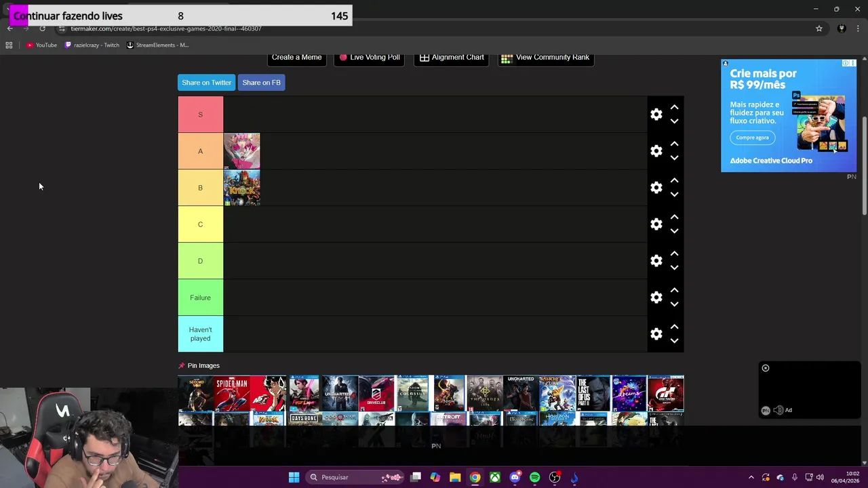Open settings gear for A tier
868x488 pixels.
pos(656,151)
